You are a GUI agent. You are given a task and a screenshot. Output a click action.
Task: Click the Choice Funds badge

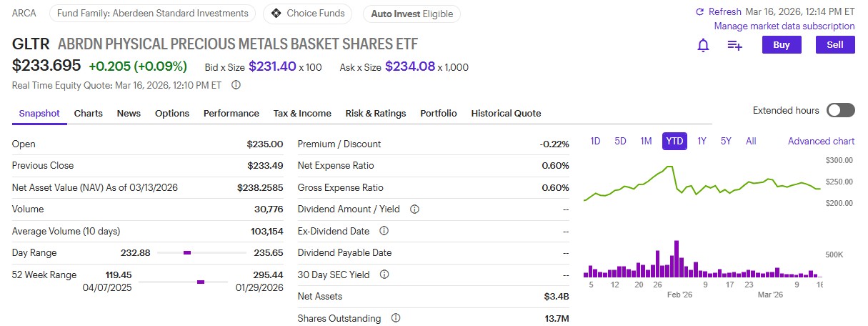pos(308,13)
